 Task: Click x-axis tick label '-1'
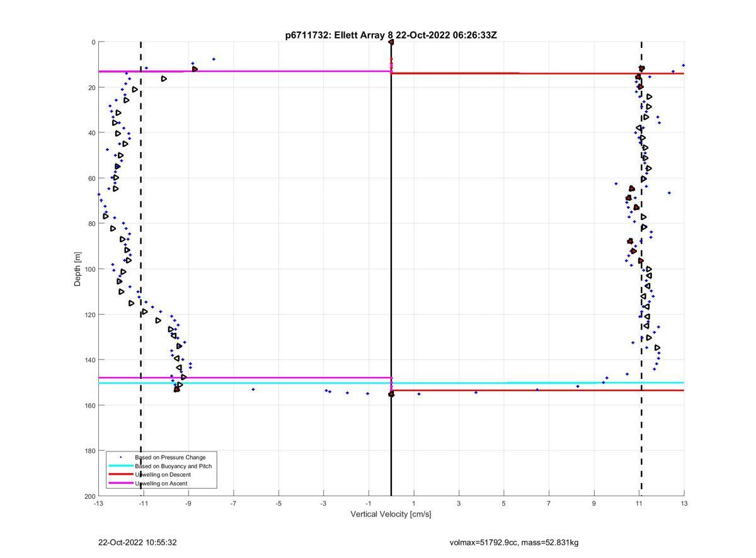pos(369,504)
